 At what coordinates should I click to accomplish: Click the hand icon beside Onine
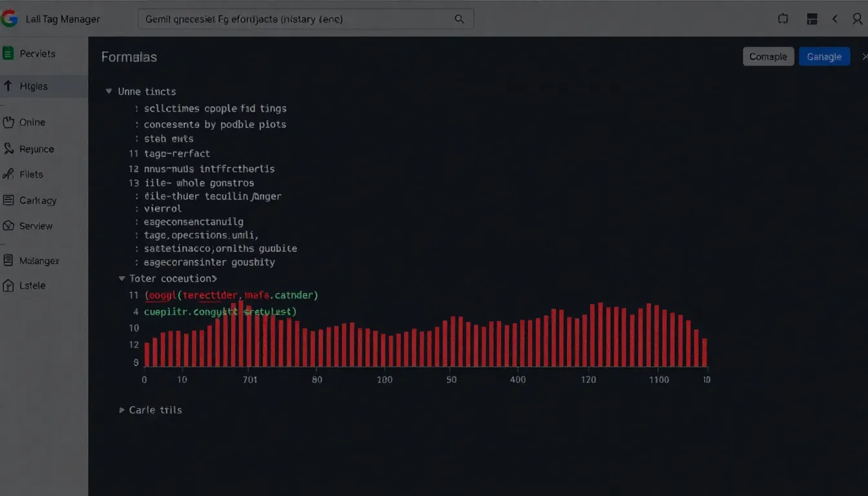pos(8,122)
